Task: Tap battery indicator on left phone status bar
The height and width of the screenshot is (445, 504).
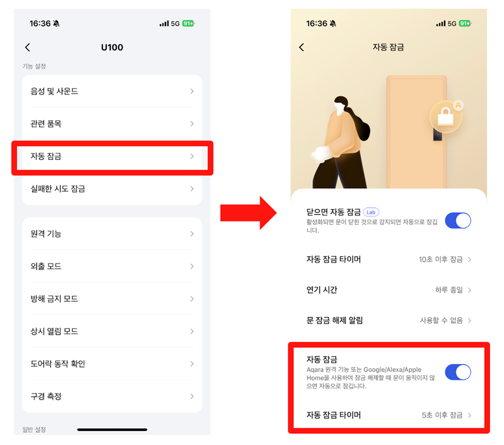Action: [x=188, y=23]
